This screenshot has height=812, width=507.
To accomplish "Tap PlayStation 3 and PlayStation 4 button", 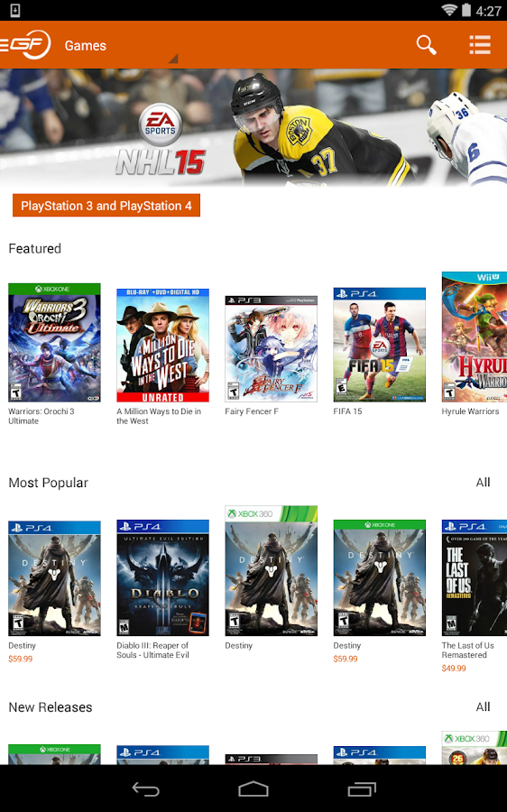I will point(106,206).
